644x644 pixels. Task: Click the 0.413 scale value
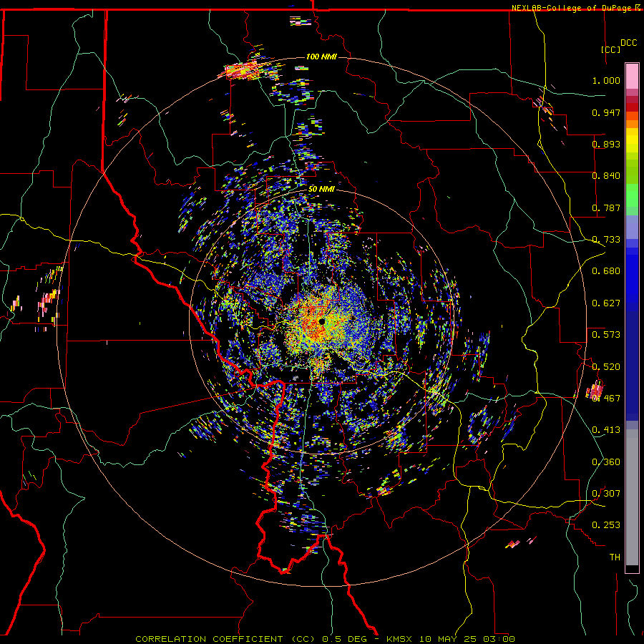click(606, 430)
